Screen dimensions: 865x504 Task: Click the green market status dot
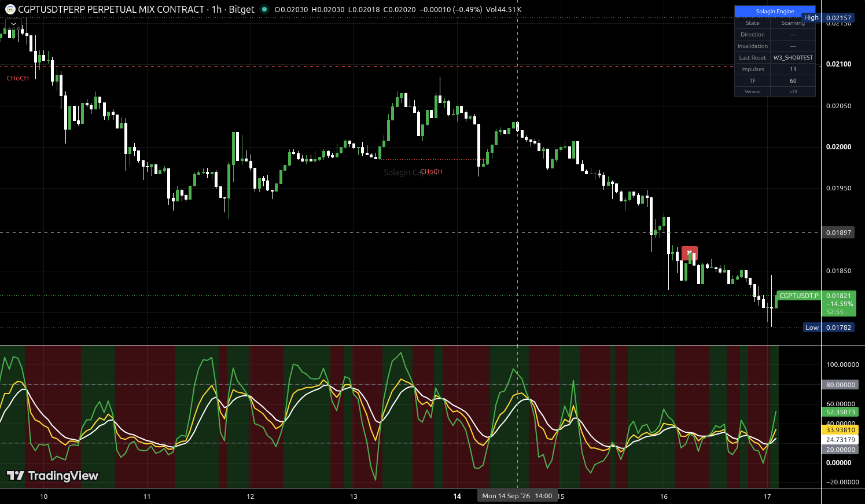(264, 9)
